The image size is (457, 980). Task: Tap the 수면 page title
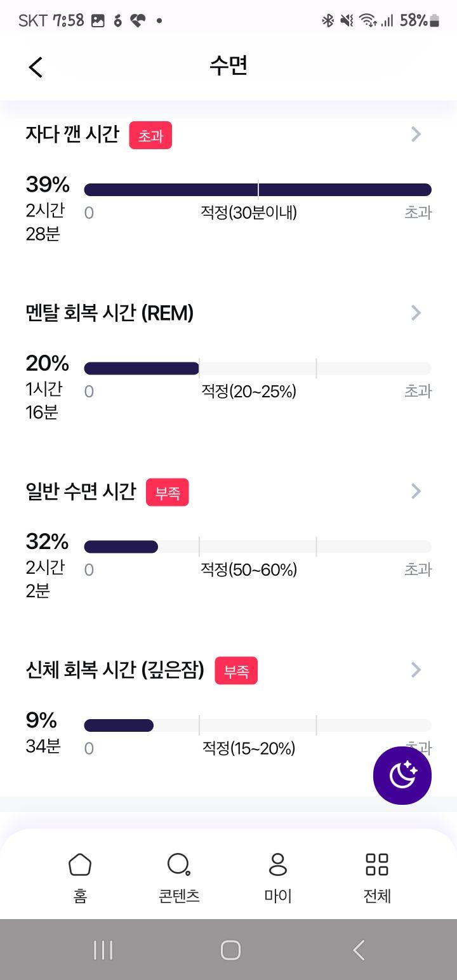coord(228,66)
